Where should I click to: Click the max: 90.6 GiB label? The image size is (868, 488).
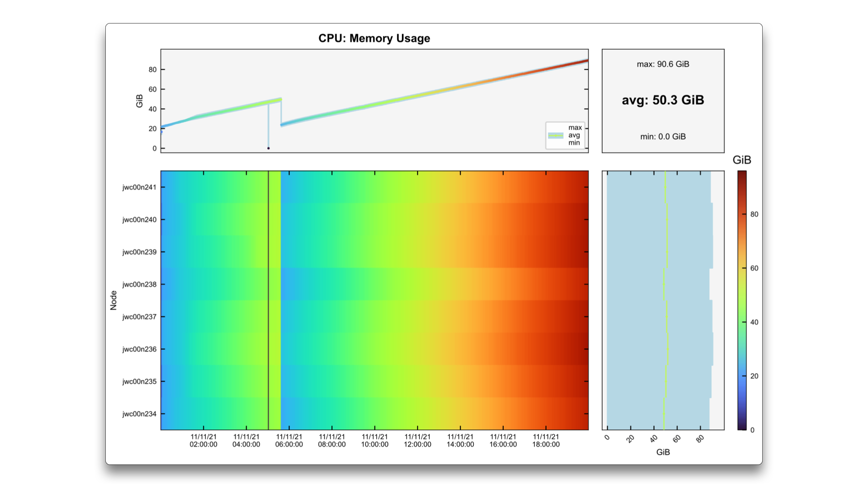tap(663, 64)
